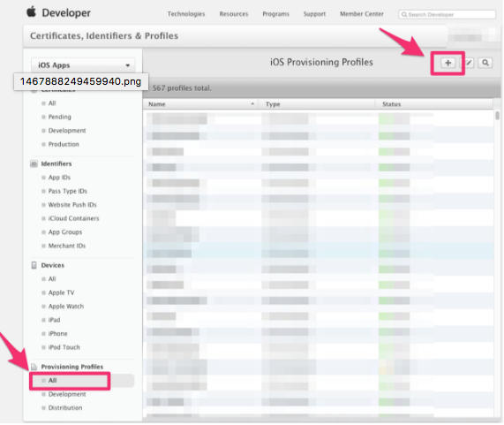Click the '567 profiles total.' text
The height and width of the screenshot is (425, 504).
[x=182, y=88]
